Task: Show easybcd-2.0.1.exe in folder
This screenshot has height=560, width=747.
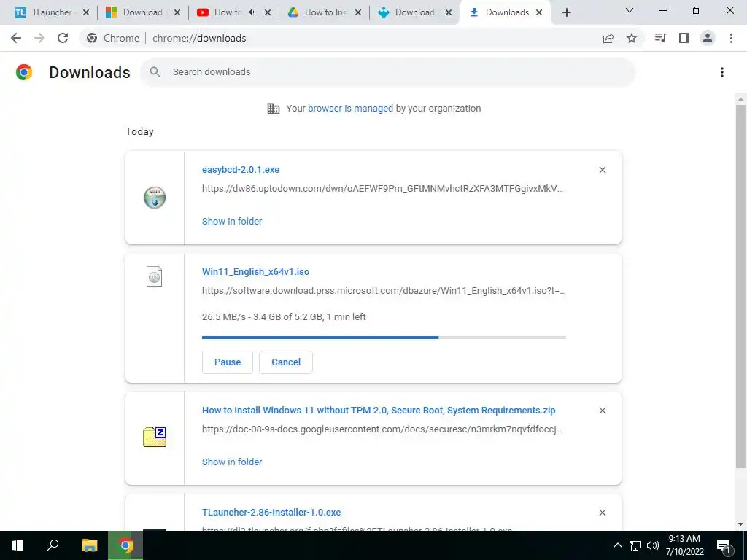Action: click(x=232, y=222)
